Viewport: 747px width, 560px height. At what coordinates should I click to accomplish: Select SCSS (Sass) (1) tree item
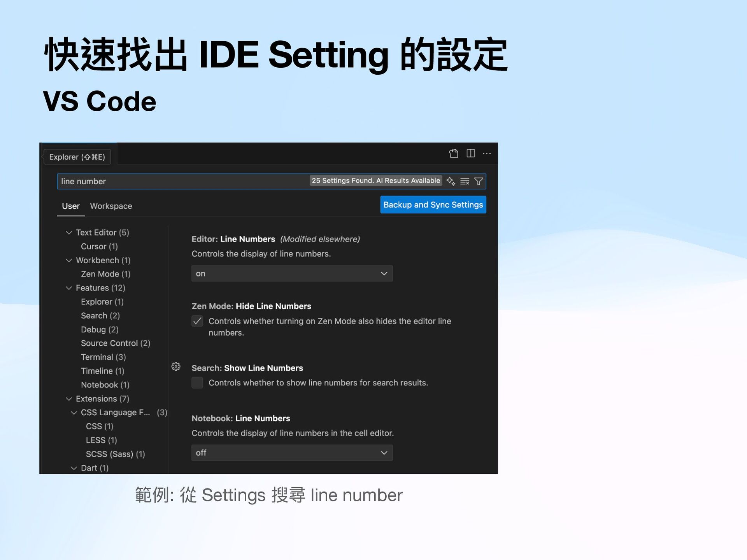pos(115,454)
